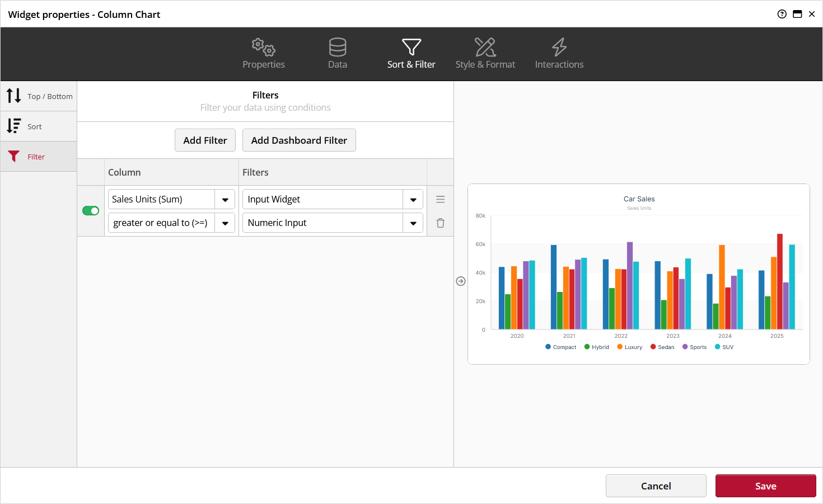This screenshot has height=504, width=823.
Task: Expand the Input Widget dropdown arrow
Action: [413, 199]
